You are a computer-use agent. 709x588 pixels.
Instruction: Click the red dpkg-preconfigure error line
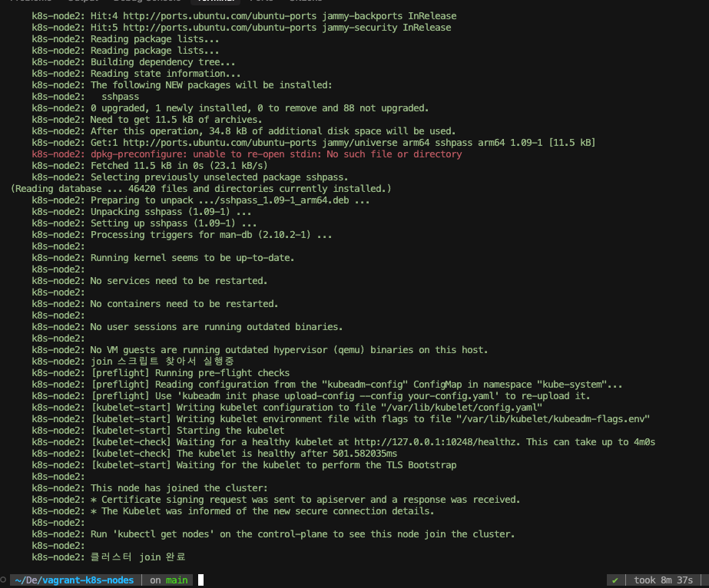tap(247, 154)
